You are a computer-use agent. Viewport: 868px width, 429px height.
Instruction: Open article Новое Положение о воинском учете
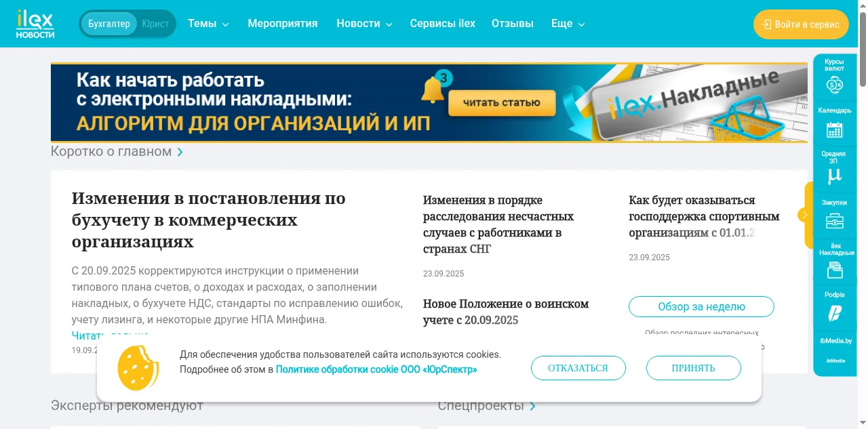tap(506, 312)
